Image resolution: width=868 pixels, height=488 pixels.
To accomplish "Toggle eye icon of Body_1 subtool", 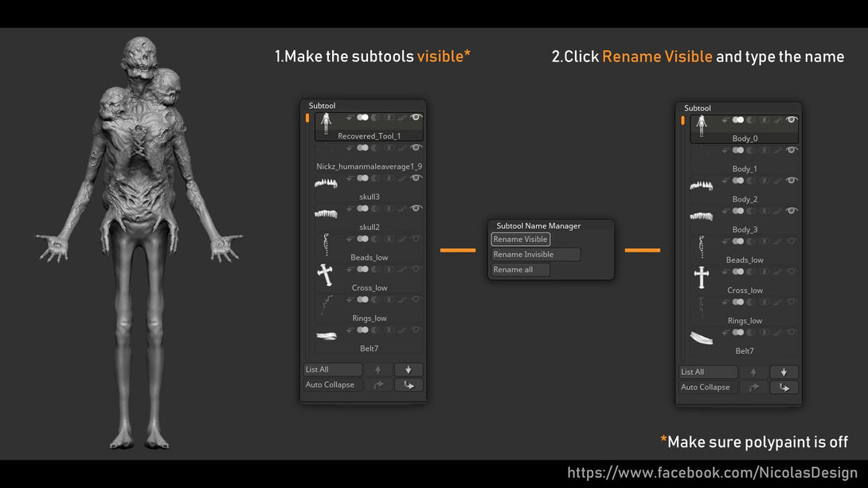I will coord(791,150).
